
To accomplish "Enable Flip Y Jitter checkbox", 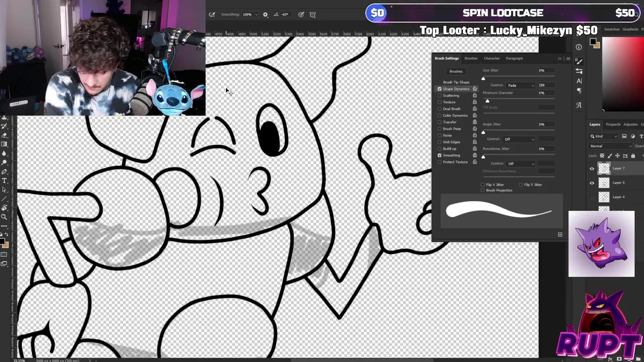I will coord(521,185).
